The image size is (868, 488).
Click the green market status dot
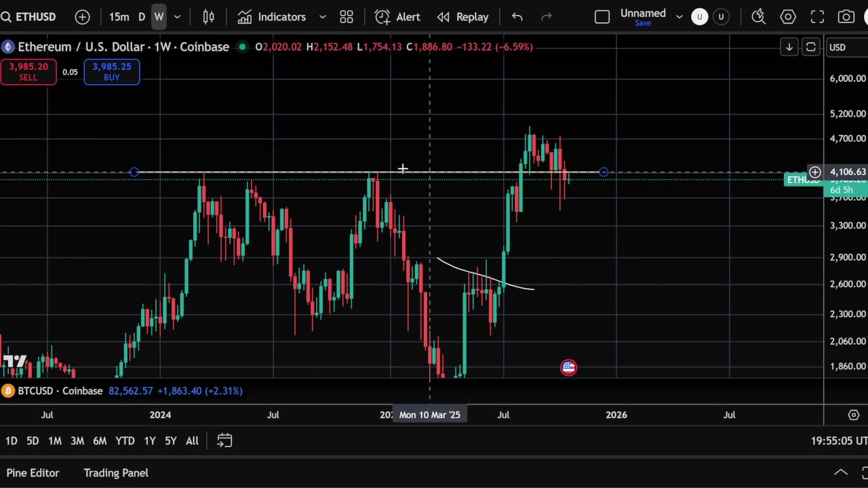pyautogui.click(x=242, y=47)
